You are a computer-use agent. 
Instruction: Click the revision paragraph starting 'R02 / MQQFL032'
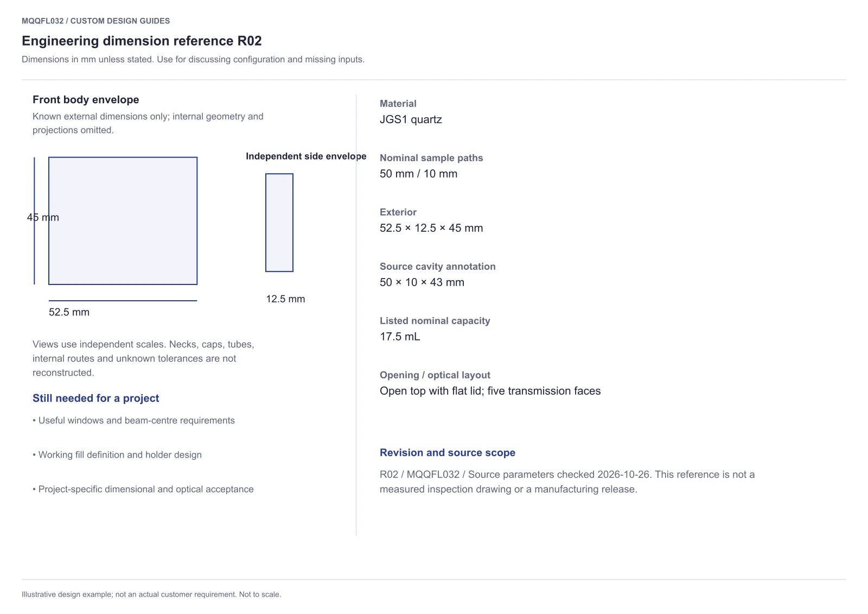(567, 482)
